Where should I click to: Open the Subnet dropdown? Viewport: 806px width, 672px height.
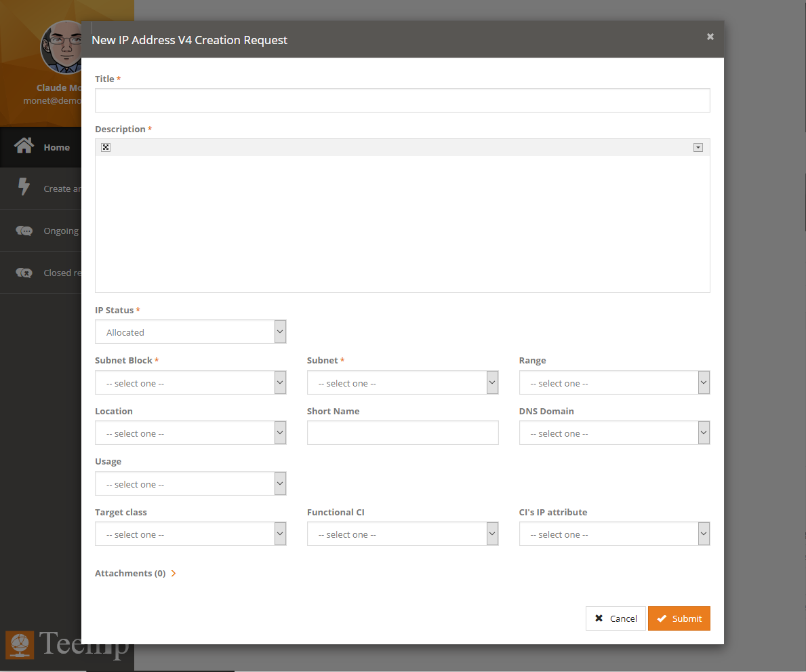coord(402,383)
